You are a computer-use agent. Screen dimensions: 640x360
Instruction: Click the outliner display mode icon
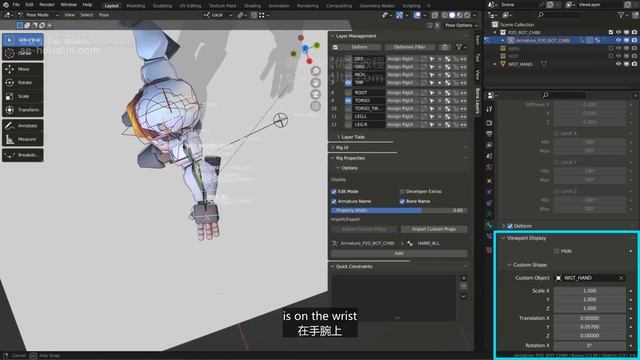[x=507, y=15]
